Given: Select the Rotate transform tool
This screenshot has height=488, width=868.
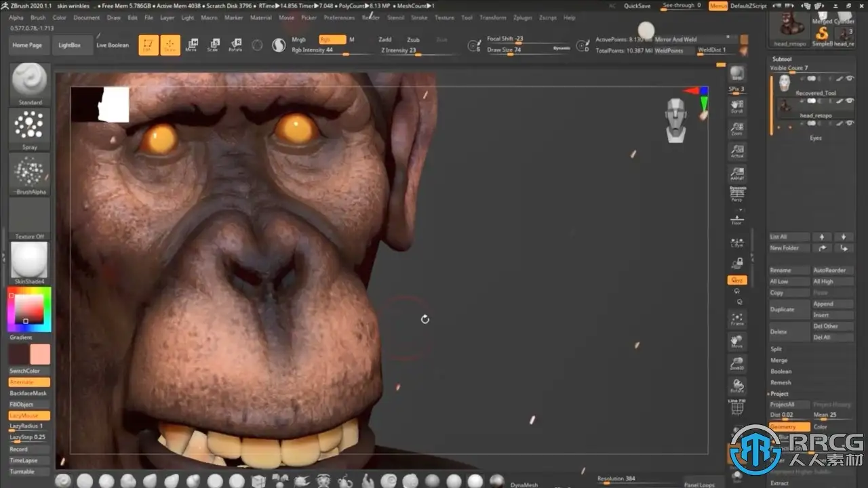Looking at the screenshot, I should 235,45.
